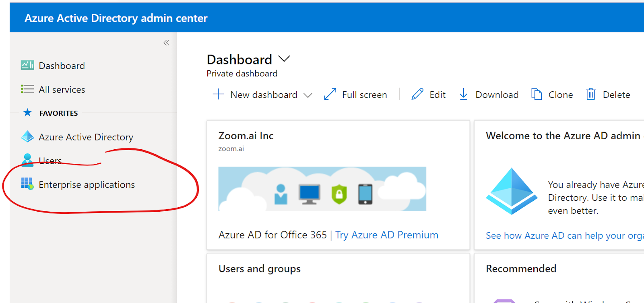Click the Delete trash can icon
Viewport: 644px width, 303px height.
pos(590,94)
